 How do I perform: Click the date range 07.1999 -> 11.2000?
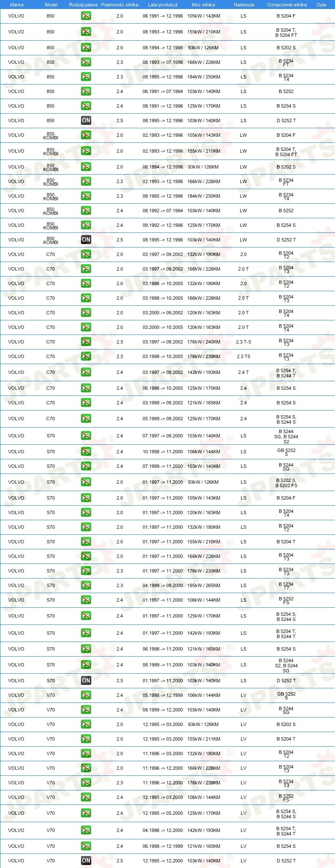point(163,466)
